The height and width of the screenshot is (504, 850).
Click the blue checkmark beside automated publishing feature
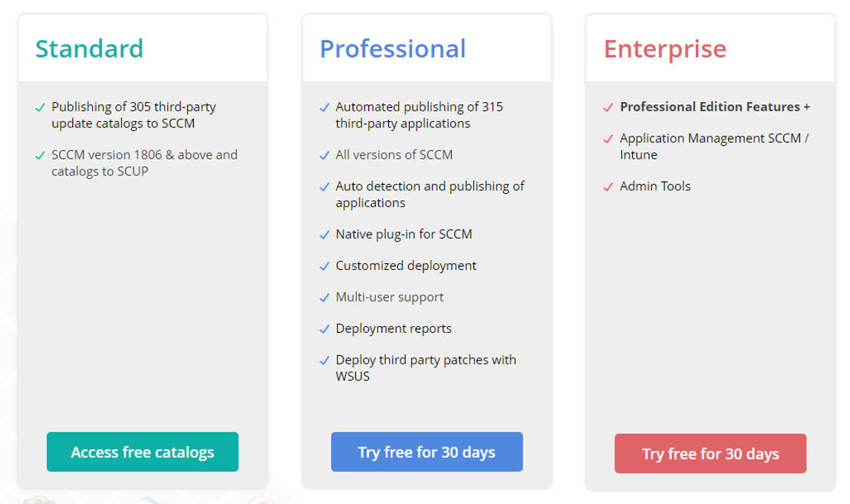pos(325,107)
